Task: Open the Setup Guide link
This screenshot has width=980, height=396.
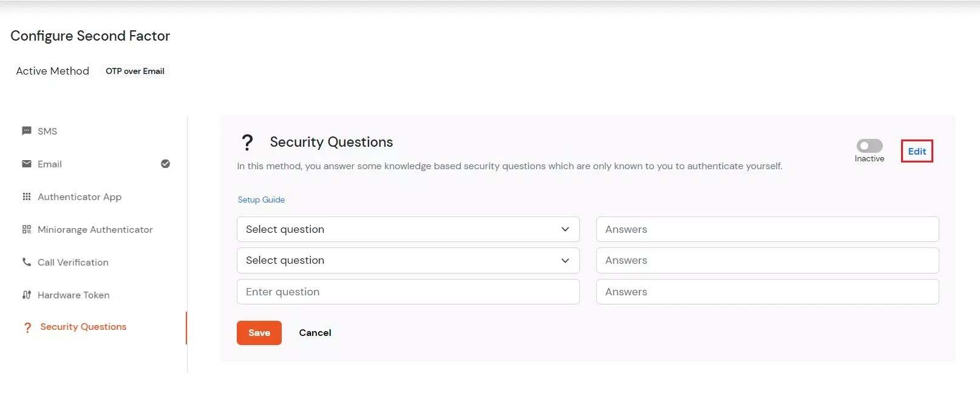Action: pyautogui.click(x=261, y=200)
